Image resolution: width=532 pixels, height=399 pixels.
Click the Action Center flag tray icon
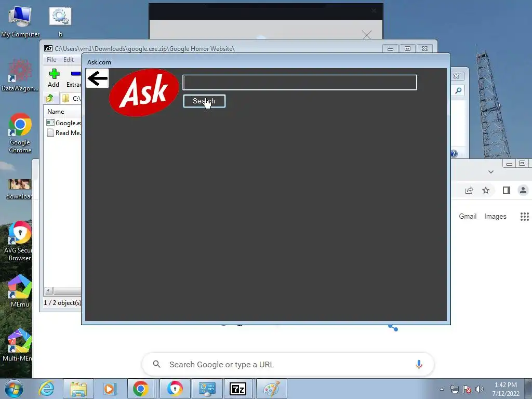click(x=467, y=389)
